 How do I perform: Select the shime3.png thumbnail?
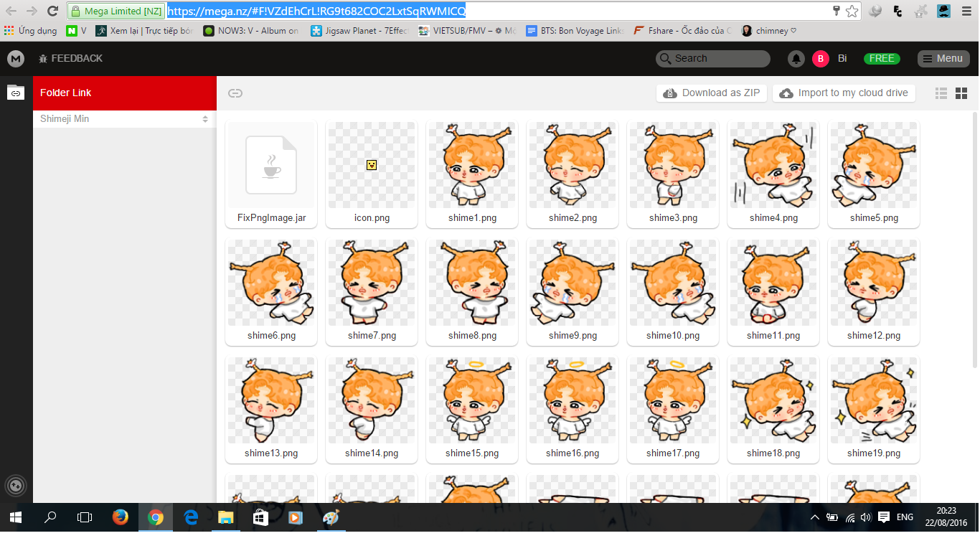(x=673, y=174)
